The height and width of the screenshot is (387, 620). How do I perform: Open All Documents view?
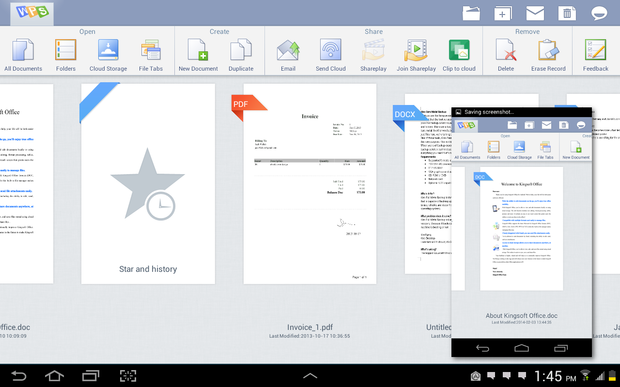tap(23, 55)
